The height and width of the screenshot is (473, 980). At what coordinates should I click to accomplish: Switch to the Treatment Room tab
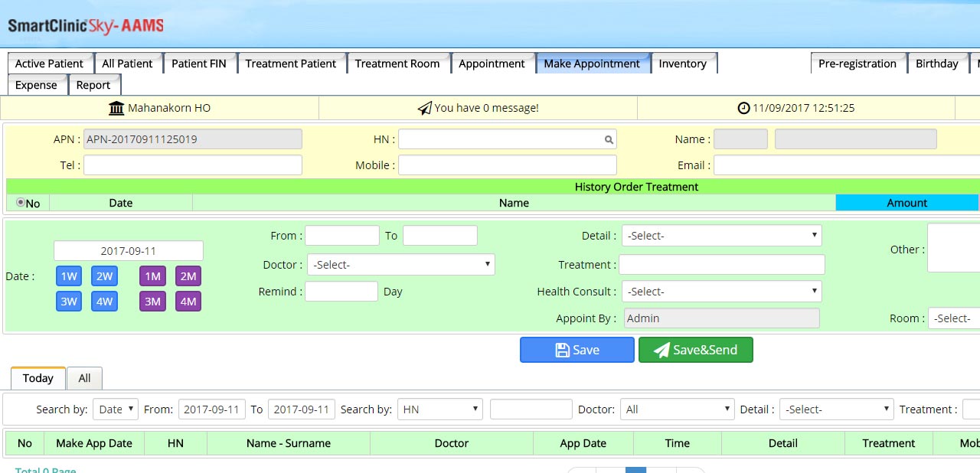tap(397, 64)
